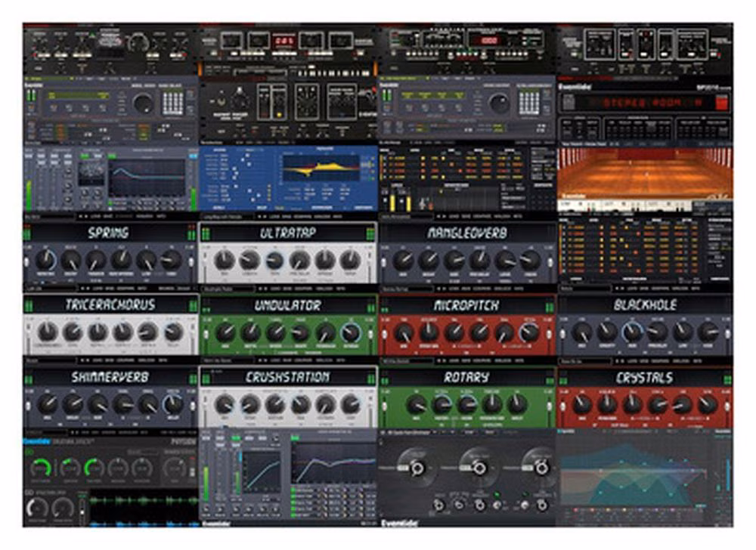
Task: Select previous preset arrow above SPRING
Action: pos(81,217)
